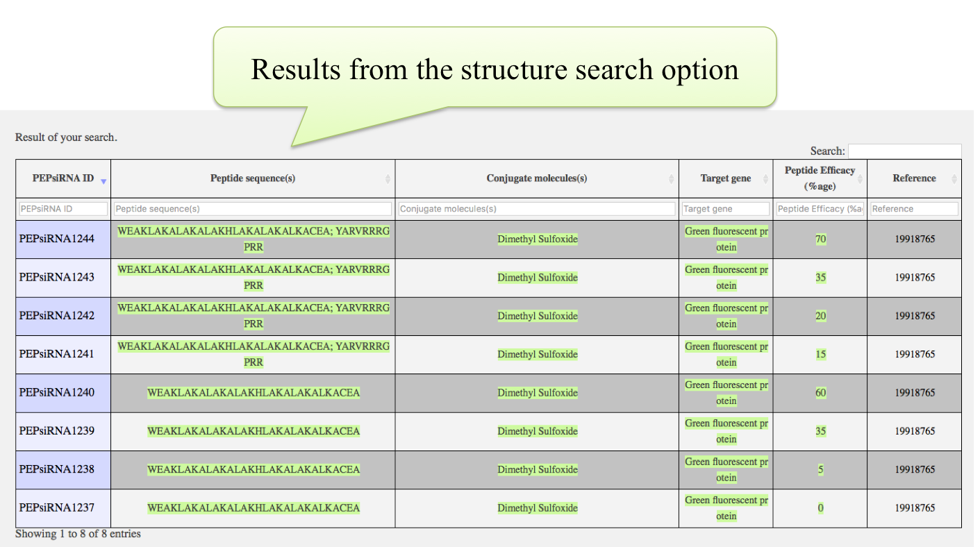This screenshot has width=980, height=547.
Task: Open the PEPsiRNA1240 entry
Action: pyautogui.click(x=57, y=393)
